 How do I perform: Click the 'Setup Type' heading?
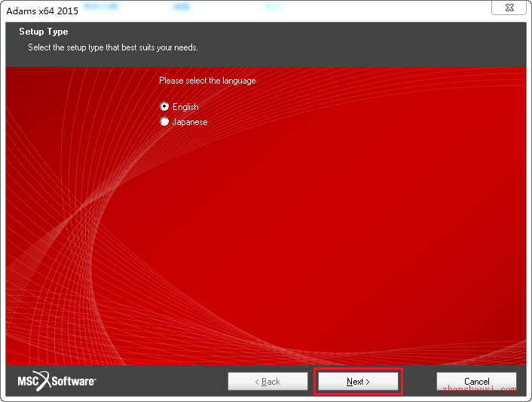pyautogui.click(x=44, y=32)
